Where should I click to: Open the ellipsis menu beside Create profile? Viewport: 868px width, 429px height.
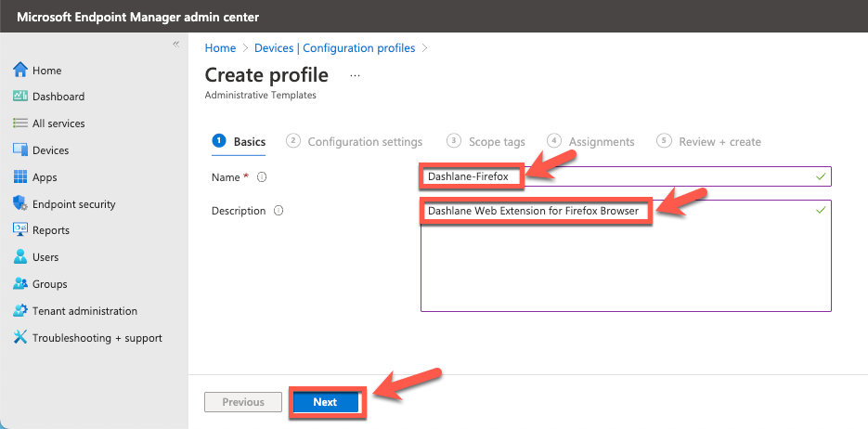tap(355, 75)
